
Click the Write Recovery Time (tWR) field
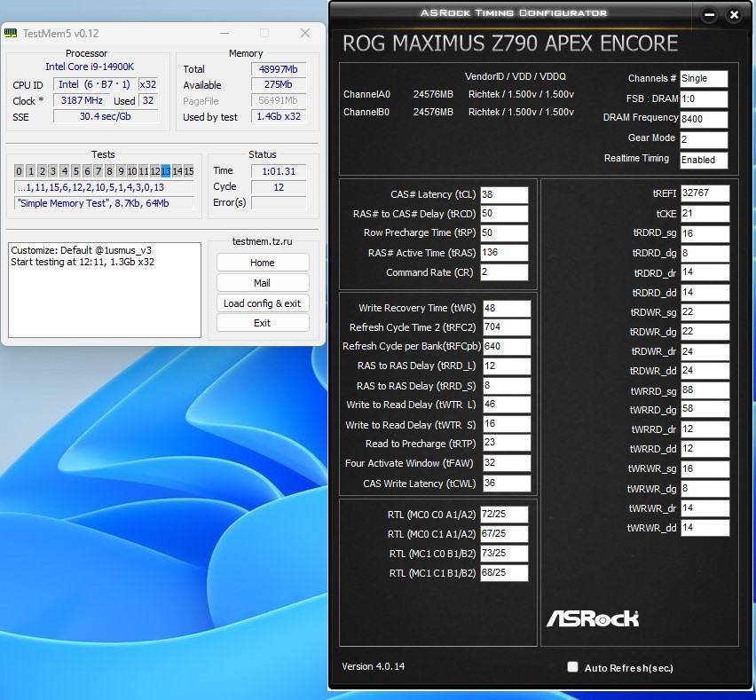[x=507, y=308]
